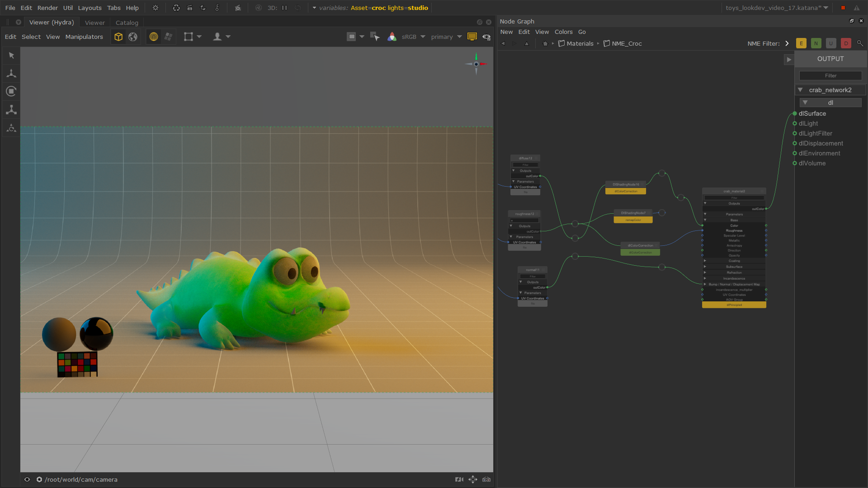Open the Layouts menu

90,8
